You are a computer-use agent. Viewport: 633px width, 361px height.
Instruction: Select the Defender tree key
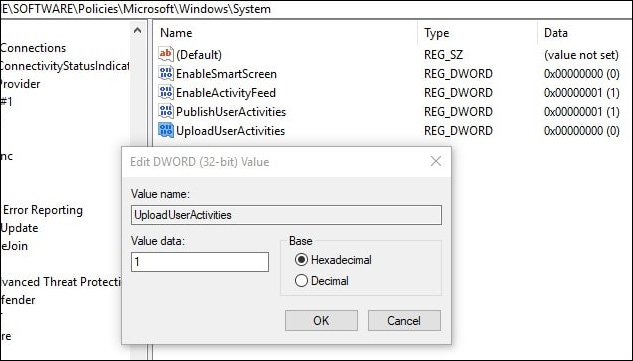tap(18, 300)
